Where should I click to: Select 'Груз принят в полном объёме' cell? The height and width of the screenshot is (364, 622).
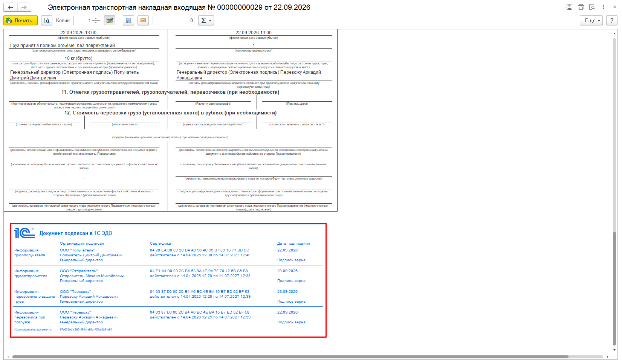63,46
